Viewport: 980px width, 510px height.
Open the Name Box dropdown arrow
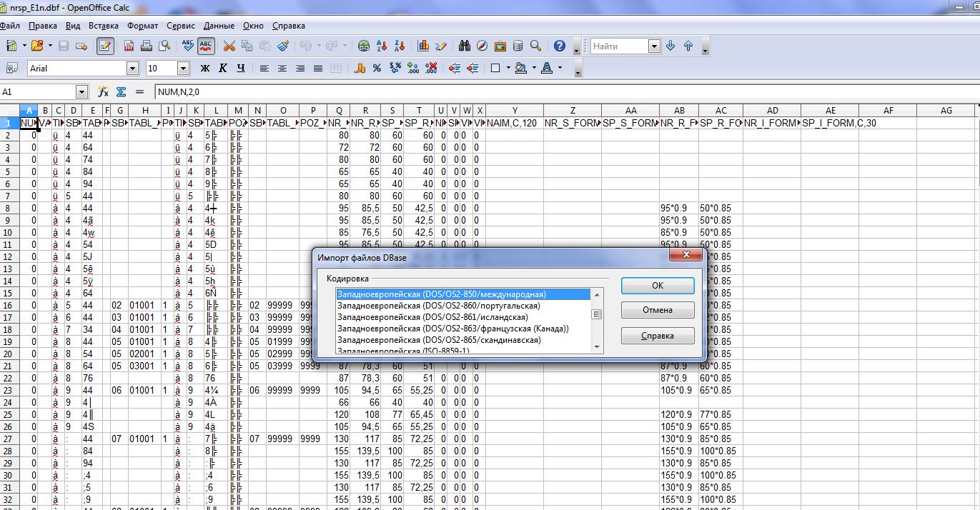click(x=81, y=92)
